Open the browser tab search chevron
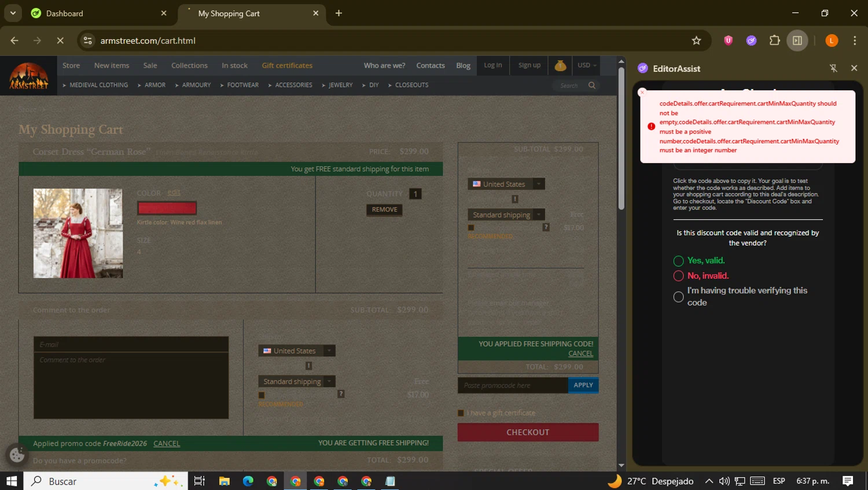Screen dimensions: 868x490 pos(13,13)
